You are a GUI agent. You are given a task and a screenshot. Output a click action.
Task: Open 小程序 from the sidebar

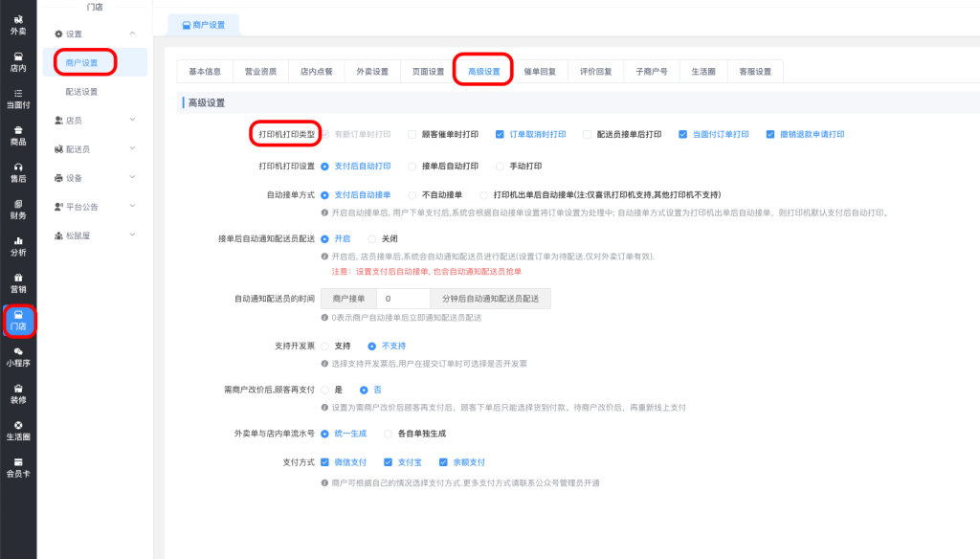click(x=18, y=356)
